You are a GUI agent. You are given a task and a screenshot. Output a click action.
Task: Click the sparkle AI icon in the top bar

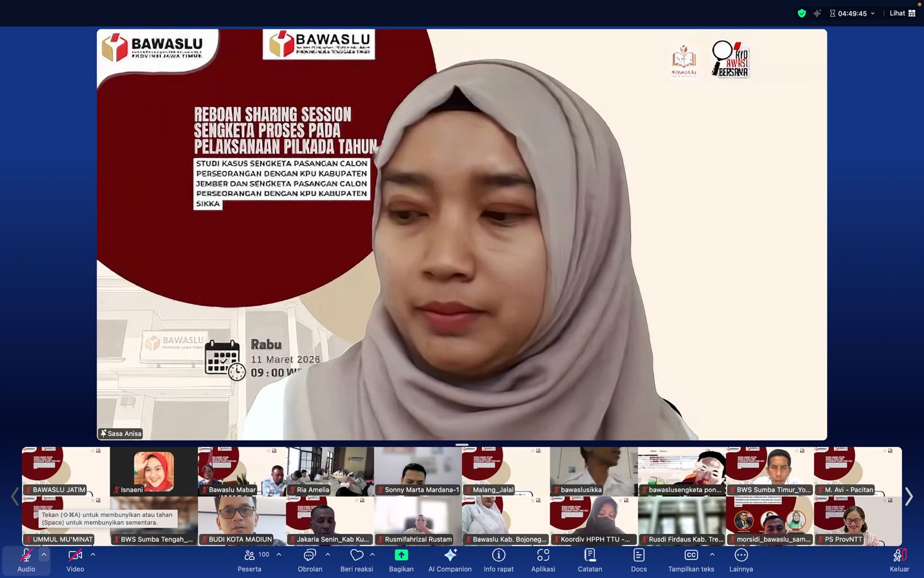pyautogui.click(x=817, y=13)
